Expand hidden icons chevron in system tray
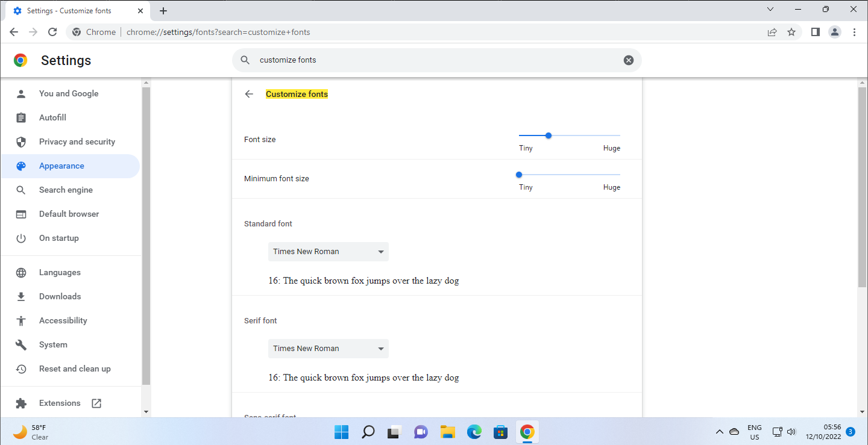The width and height of the screenshot is (868, 445). click(x=720, y=432)
